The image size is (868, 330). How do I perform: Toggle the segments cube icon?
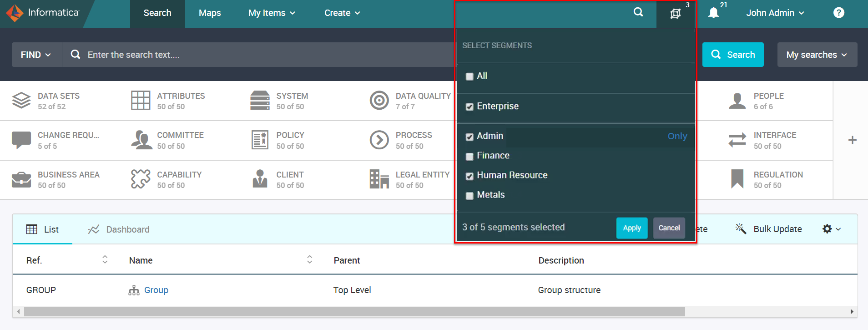(676, 14)
